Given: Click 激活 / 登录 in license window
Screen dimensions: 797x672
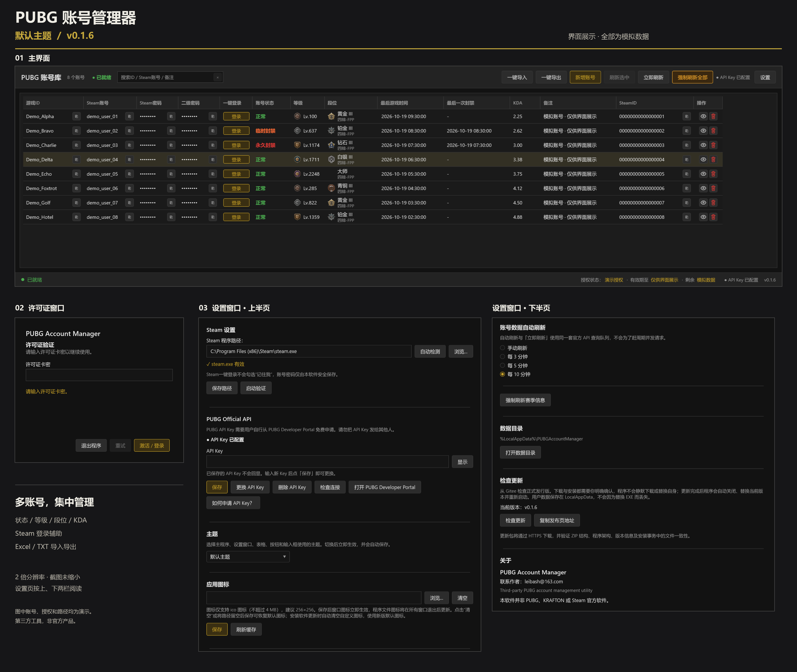Looking at the screenshot, I should point(152,445).
